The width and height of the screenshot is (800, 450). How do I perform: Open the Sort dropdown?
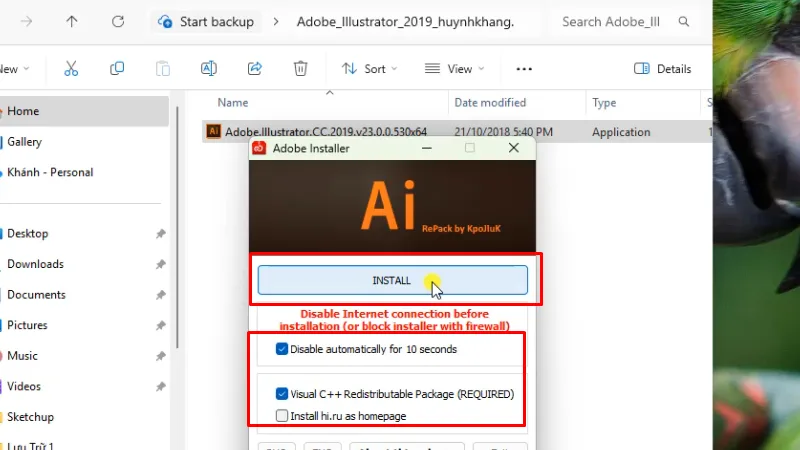369,69
